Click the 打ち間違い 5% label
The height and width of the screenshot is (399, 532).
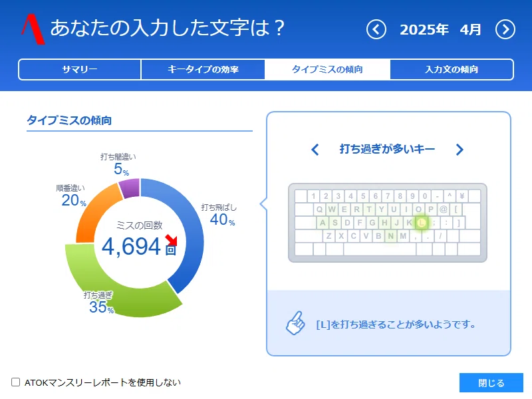click(x=118, y=164)
